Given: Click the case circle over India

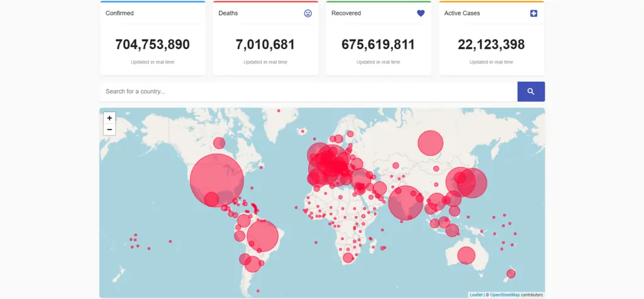Looking at the screenshot, I should click(406, 203).
